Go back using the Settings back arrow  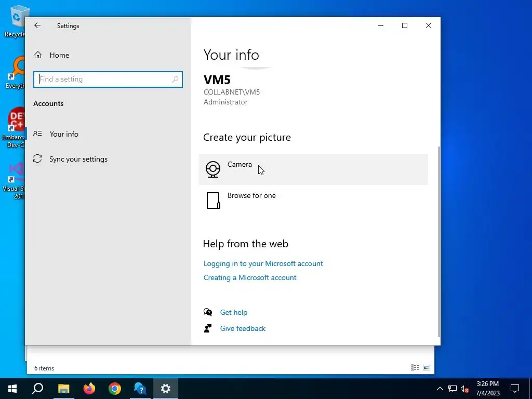tap(37, 25)
